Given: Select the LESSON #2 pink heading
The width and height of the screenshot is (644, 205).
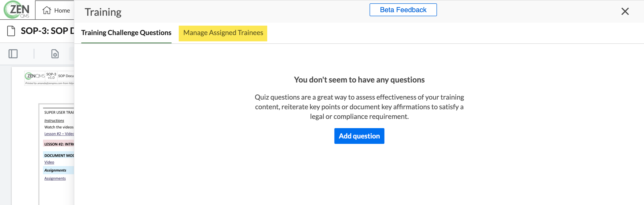Looking at the screenshot, I should point(59,144).
